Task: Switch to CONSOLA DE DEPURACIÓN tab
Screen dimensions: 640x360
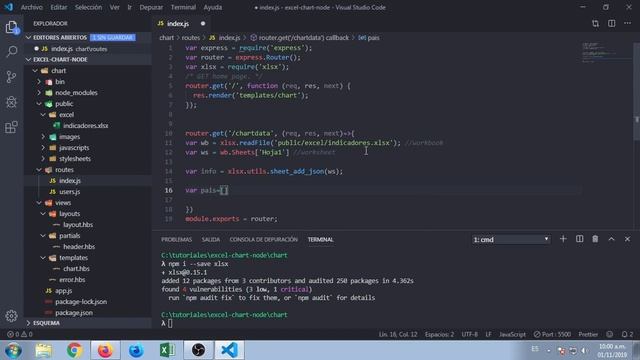Action: (264, 240)
